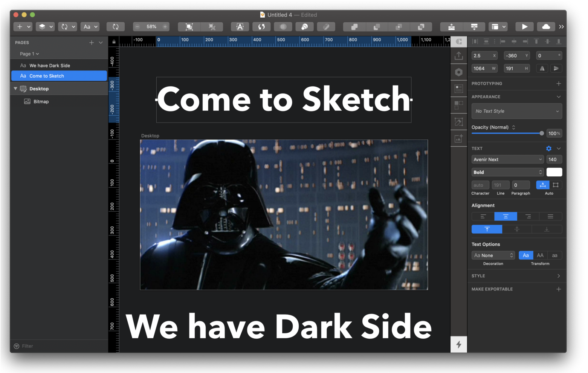Add a new page with plus button
The width and height of the screenshot is (588, 373).
(92, 43)
